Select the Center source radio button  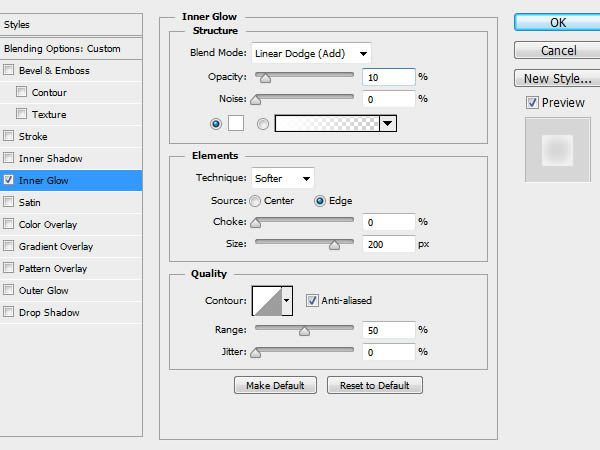pyautogui.click(x=255, y=201)
